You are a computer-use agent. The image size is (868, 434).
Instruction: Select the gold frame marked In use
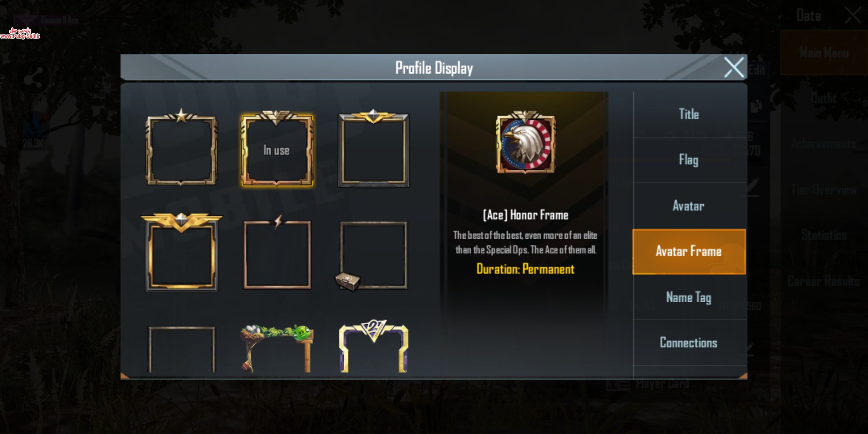(x=277, y=149)
